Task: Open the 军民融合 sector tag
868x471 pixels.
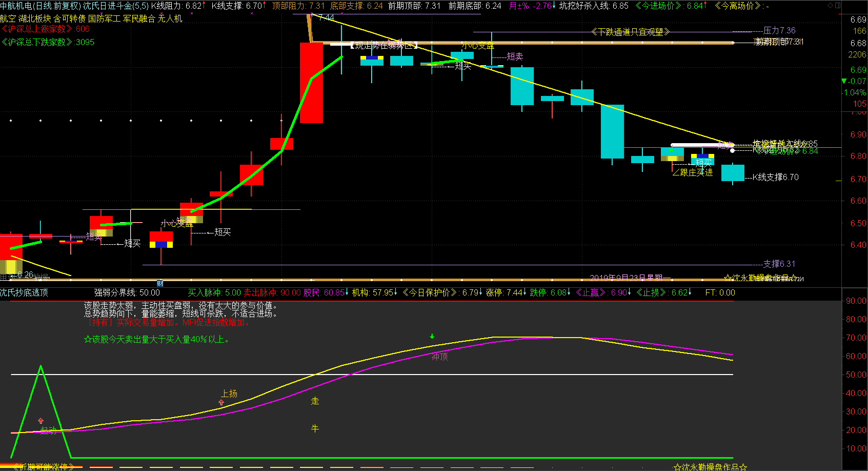Action: click(139, 18)
